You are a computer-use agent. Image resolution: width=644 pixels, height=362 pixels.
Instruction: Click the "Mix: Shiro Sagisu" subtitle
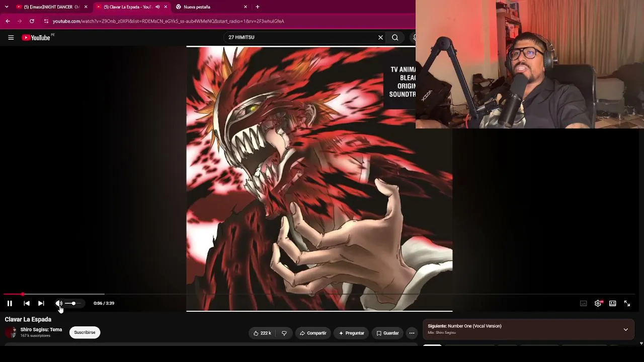tap(442, 333)
